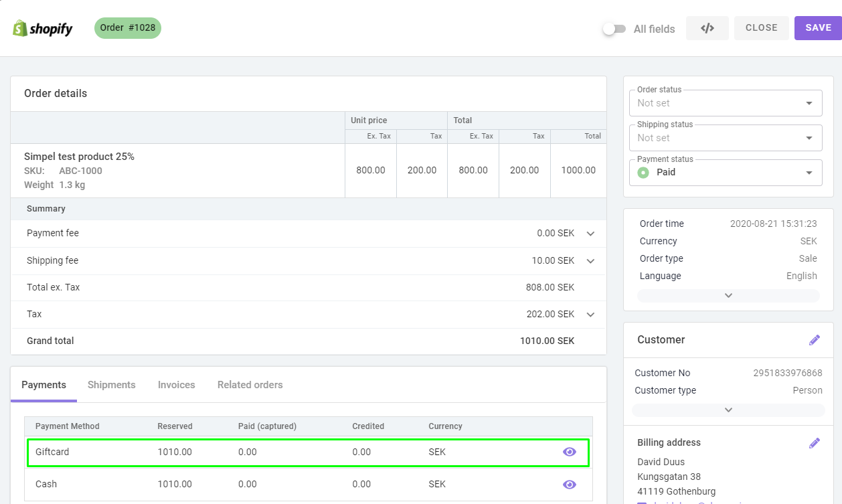Click the Shopify logo
The height and width of the screenshot is (504, 842).
[x=43, y=28]
